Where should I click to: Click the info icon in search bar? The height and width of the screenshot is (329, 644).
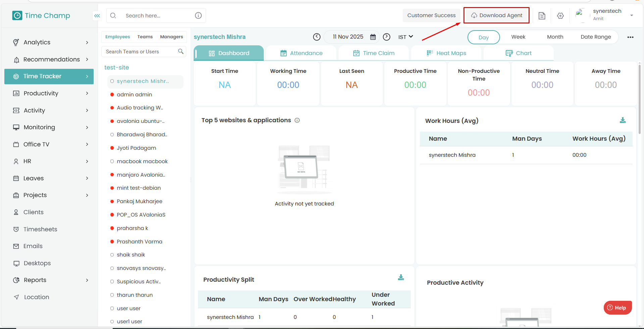(198, 15)
